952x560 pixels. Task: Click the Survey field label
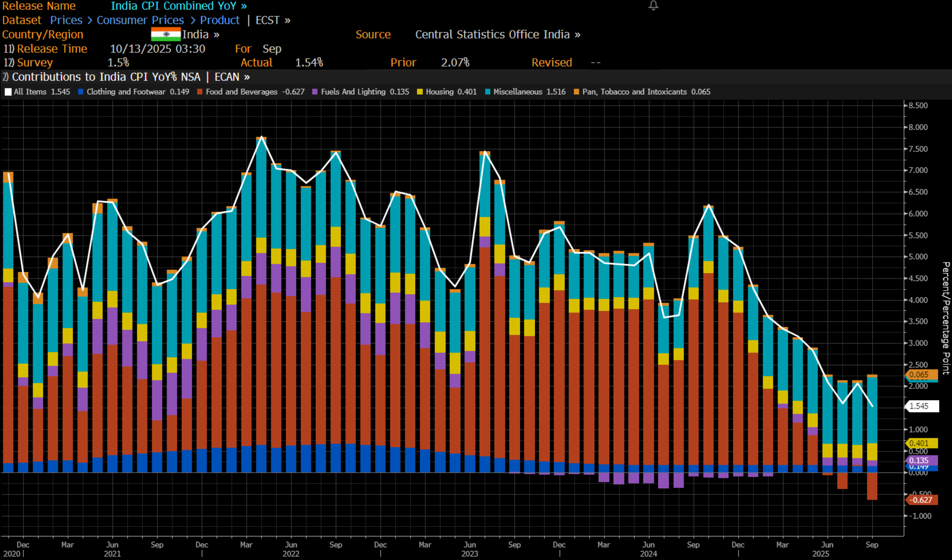point(35,63)
